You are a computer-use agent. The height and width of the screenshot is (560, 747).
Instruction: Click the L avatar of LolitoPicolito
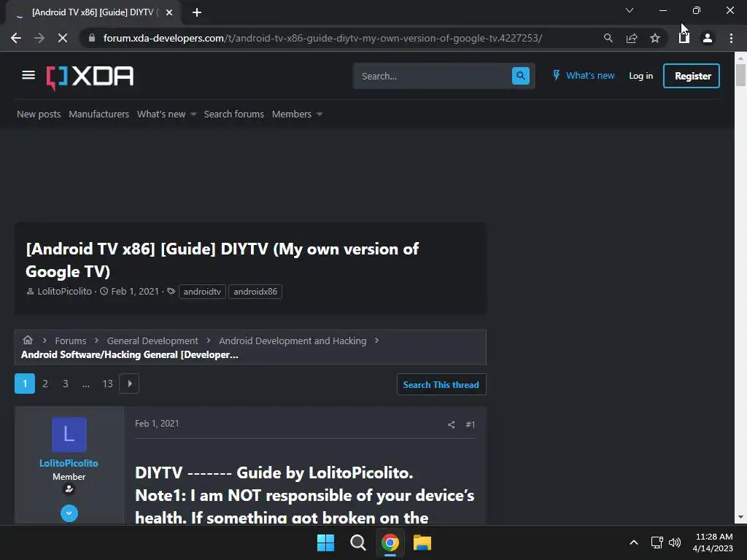click(69, 435)
